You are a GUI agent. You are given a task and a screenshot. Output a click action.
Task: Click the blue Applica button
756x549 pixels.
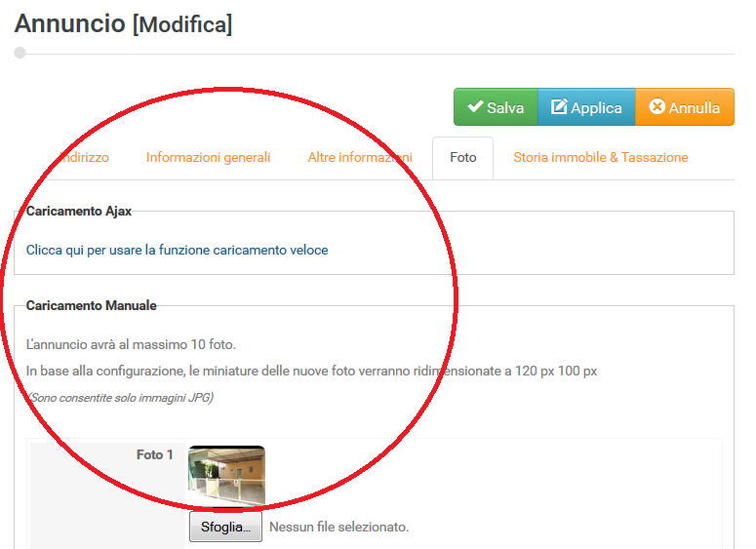pyautogui.click(x=586, y=107)
